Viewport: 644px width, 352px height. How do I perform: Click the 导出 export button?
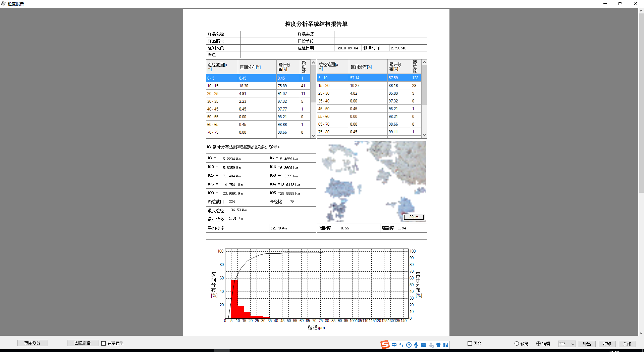(x=587, y=344)
